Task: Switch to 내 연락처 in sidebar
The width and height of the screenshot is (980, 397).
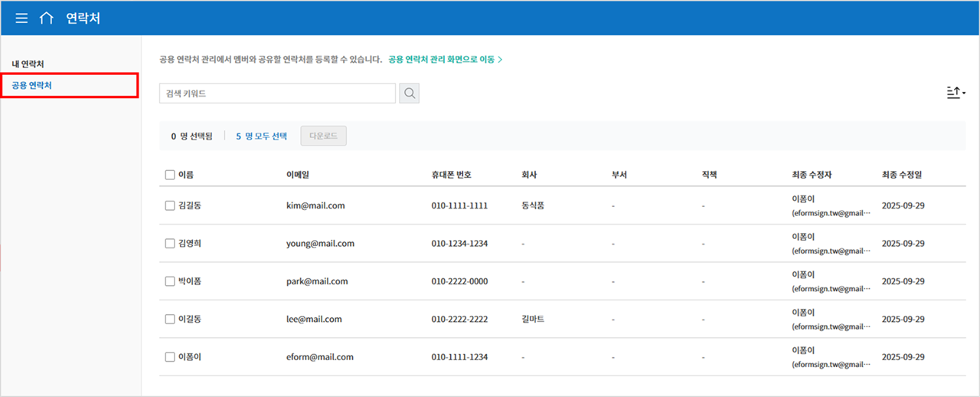Action: coord(33,64)
